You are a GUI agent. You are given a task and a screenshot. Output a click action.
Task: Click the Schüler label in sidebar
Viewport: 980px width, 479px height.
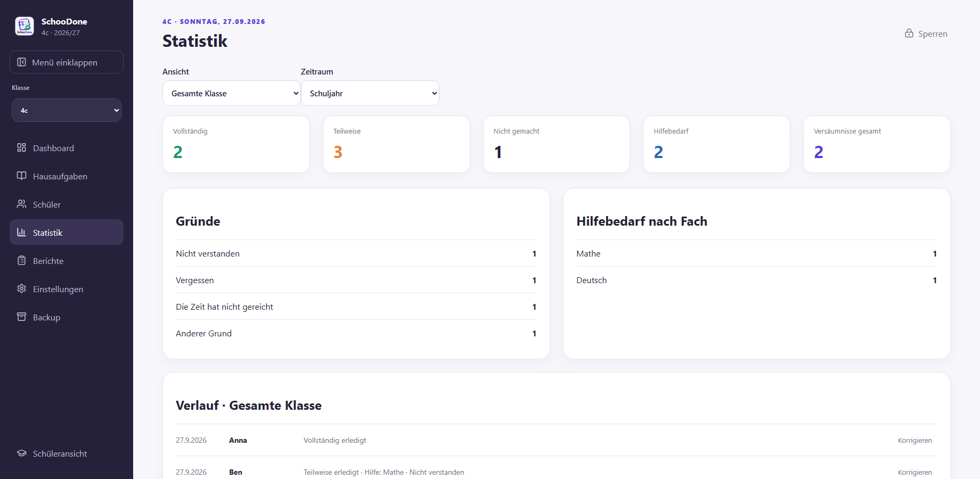click(x=47, y=204)
